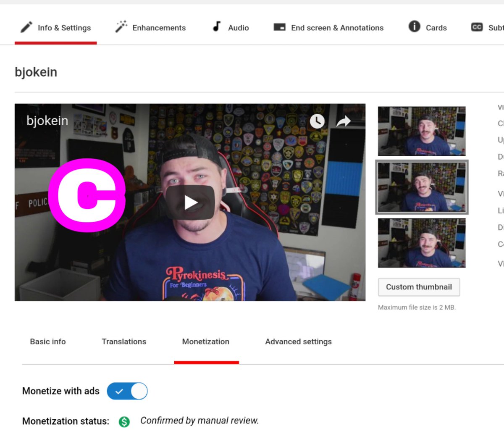This screenshot has height=439, width=504.
Task: Click 'Confirmed by manual review.' status text
Action: pos(199,421)
